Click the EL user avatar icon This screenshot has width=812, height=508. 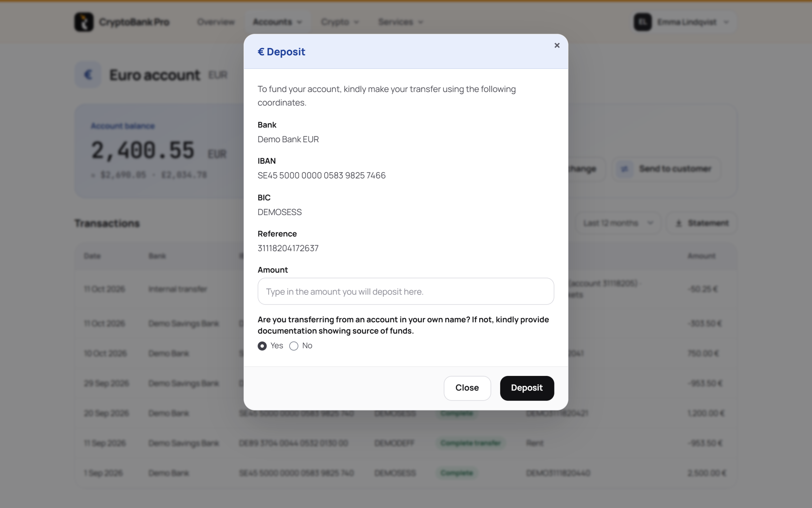[x=643, y=22]
